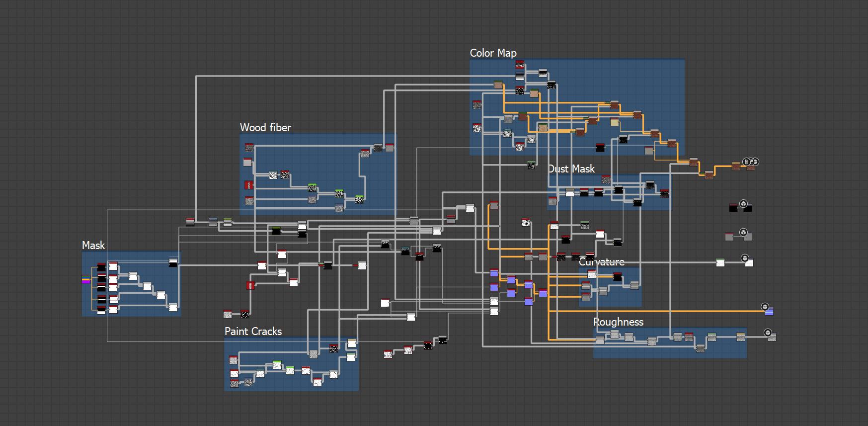Select the flat gray node left of gray output
This screenshot has height=426, width=868.
(x=729, y=237)
